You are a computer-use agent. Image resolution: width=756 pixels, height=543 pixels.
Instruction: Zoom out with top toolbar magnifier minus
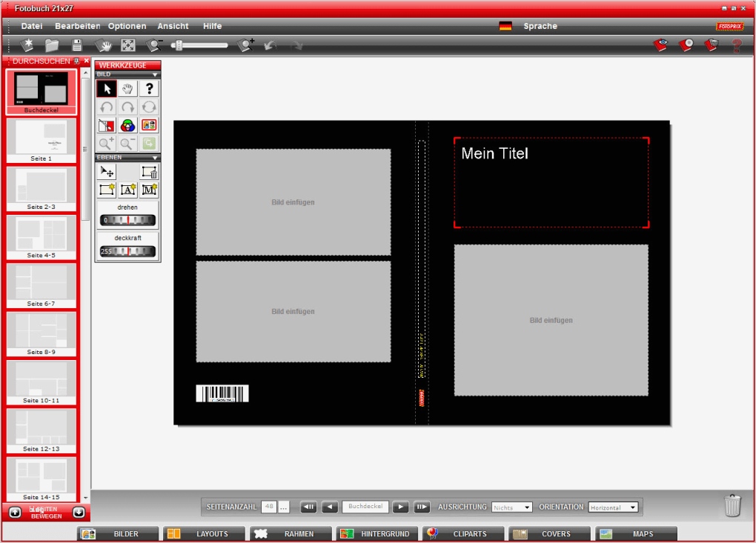154,45
